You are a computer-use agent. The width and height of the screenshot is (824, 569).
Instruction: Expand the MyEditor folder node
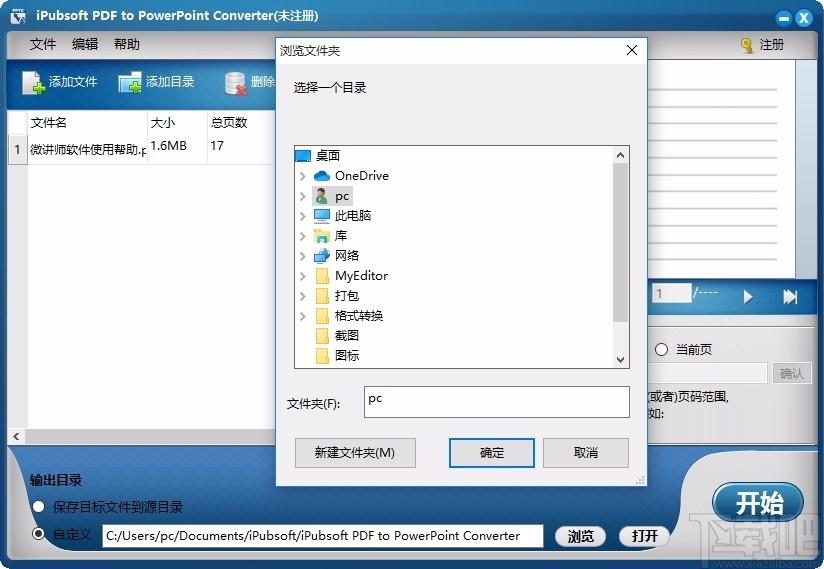click(303, 276)
